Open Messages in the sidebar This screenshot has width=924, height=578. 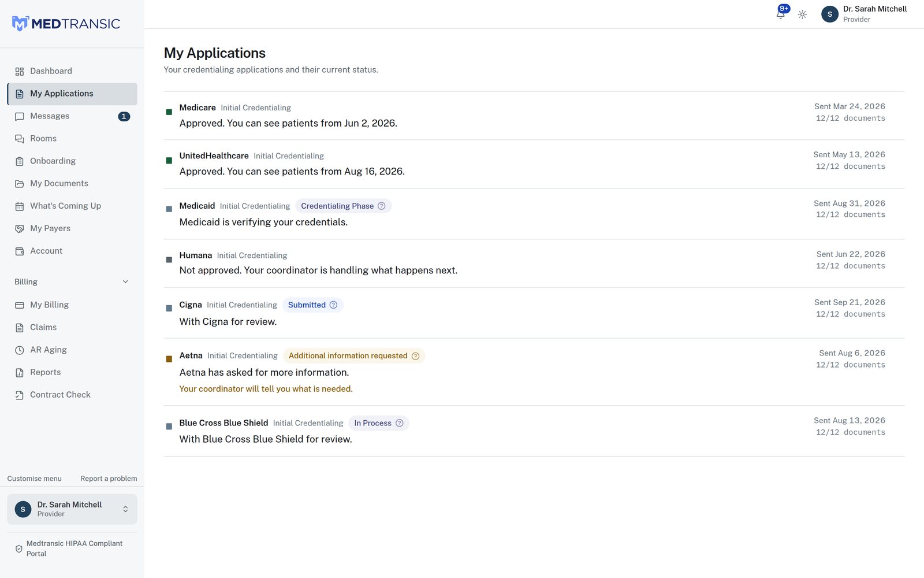click(x=72, y=116)
